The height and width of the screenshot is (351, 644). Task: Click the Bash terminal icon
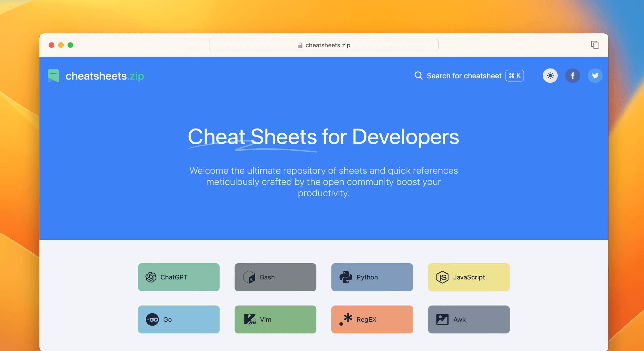[x=249, y=277]
